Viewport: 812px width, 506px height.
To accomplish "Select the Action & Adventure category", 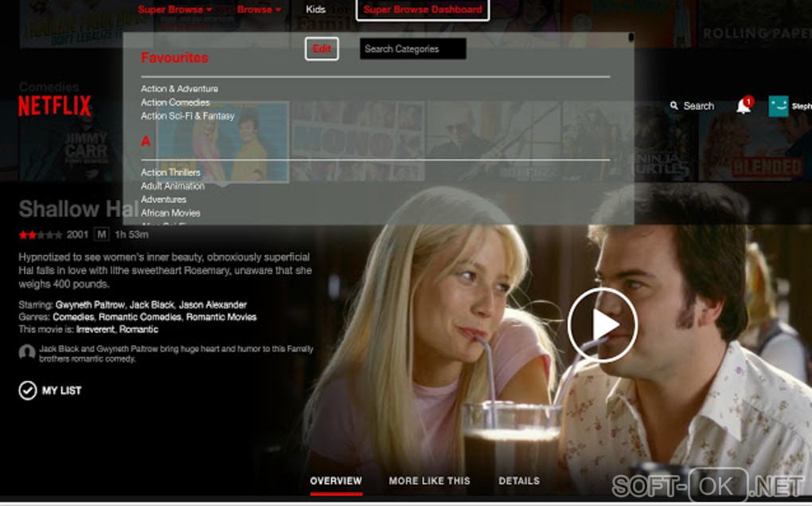I will click(x=179, y=88).
